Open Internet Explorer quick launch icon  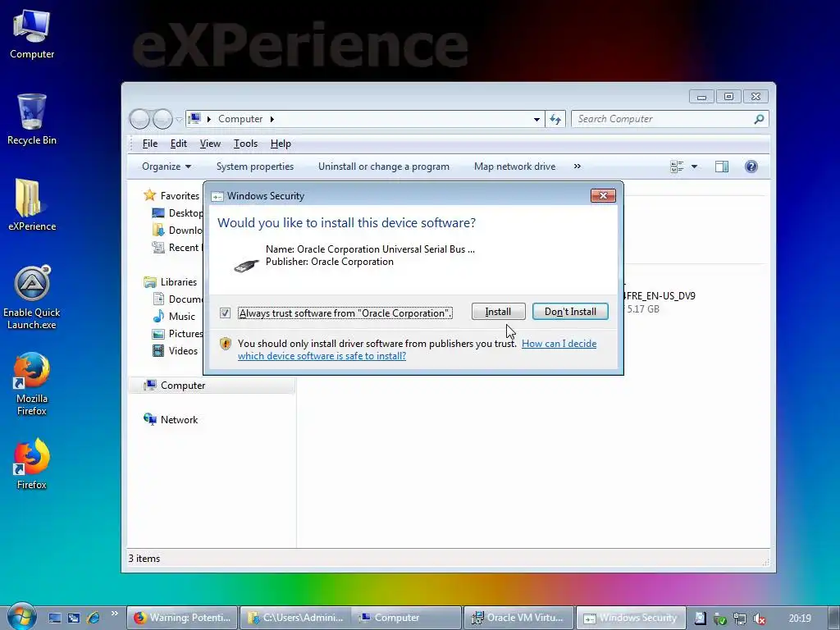point(93,618)
